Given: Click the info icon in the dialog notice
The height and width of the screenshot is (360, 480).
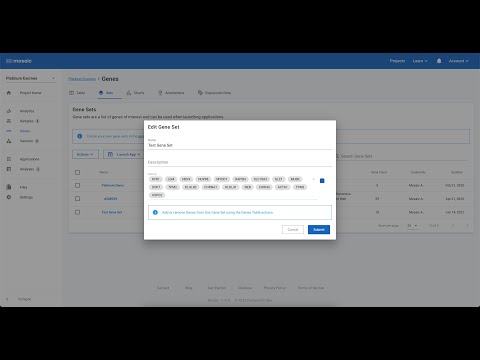Looking at the screenshot, I should [155, 212].
